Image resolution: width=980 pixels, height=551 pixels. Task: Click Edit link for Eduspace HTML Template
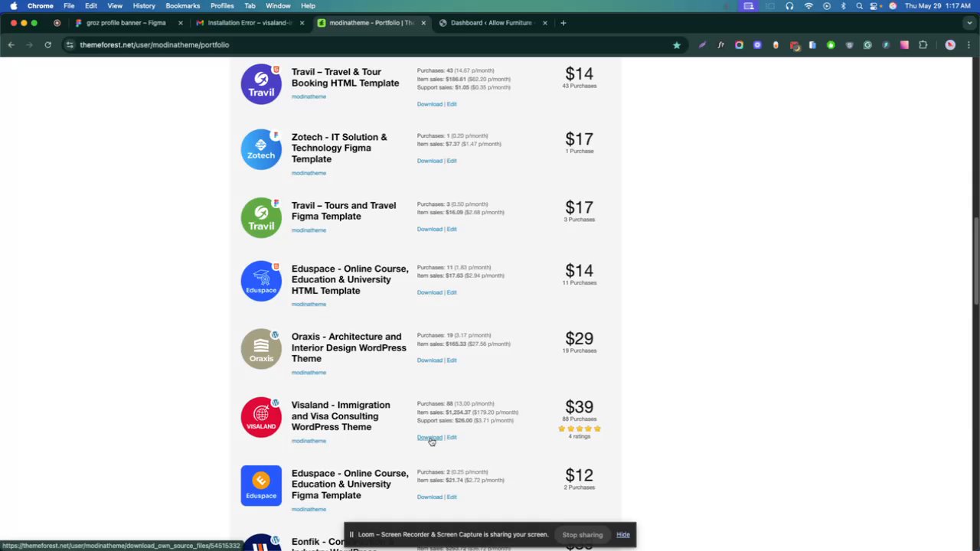[452, 292]
